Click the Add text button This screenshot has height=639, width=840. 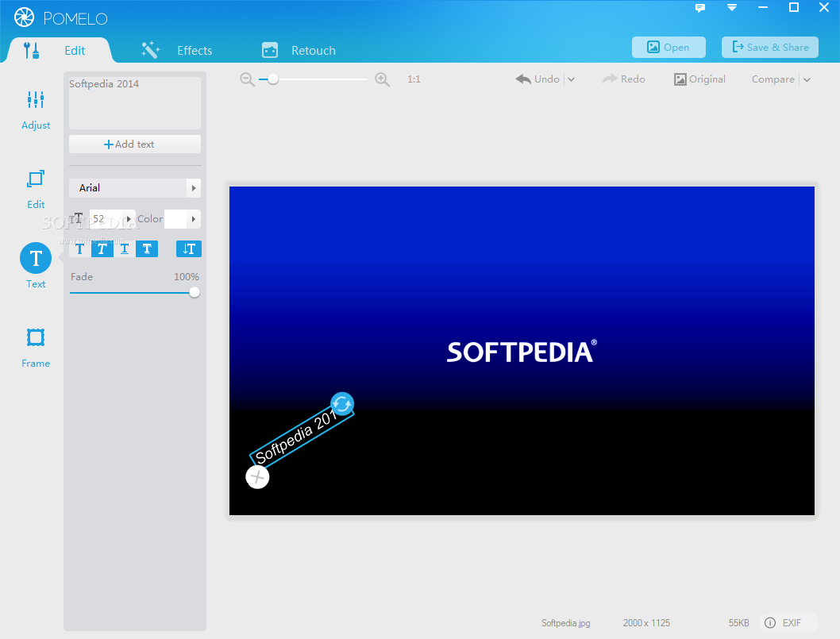click(x=135, y=144)
